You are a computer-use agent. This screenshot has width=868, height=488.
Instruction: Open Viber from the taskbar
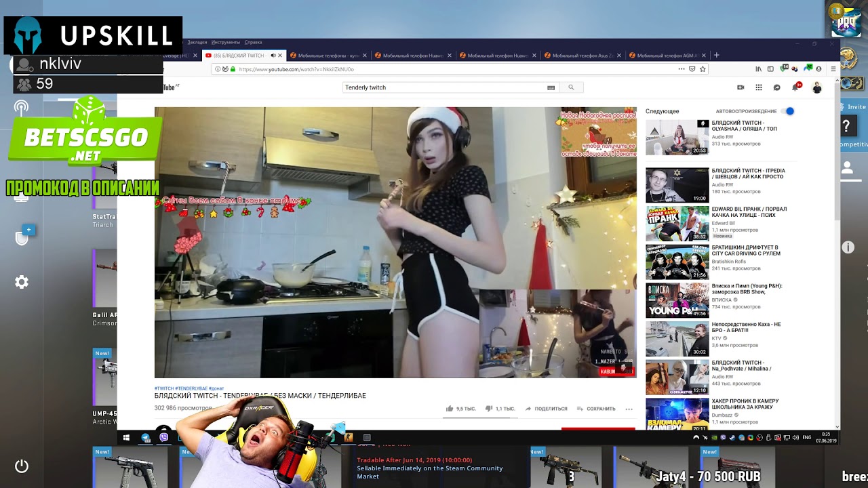(x=163, y=438)
